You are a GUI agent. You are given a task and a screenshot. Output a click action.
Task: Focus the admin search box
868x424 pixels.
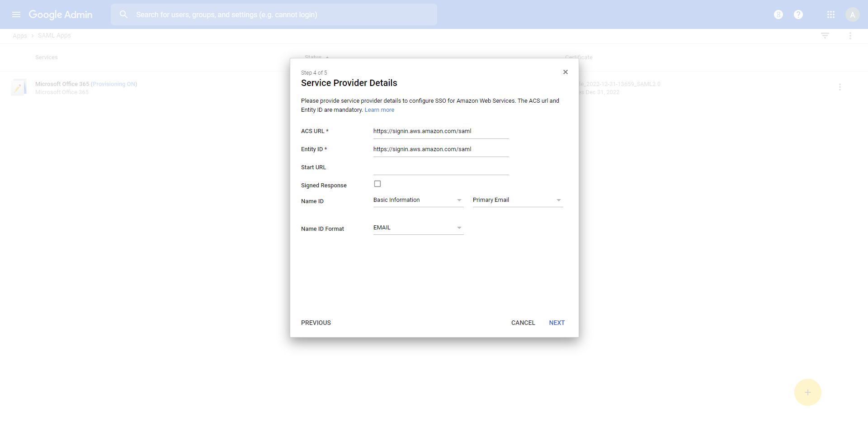(274, 14)
